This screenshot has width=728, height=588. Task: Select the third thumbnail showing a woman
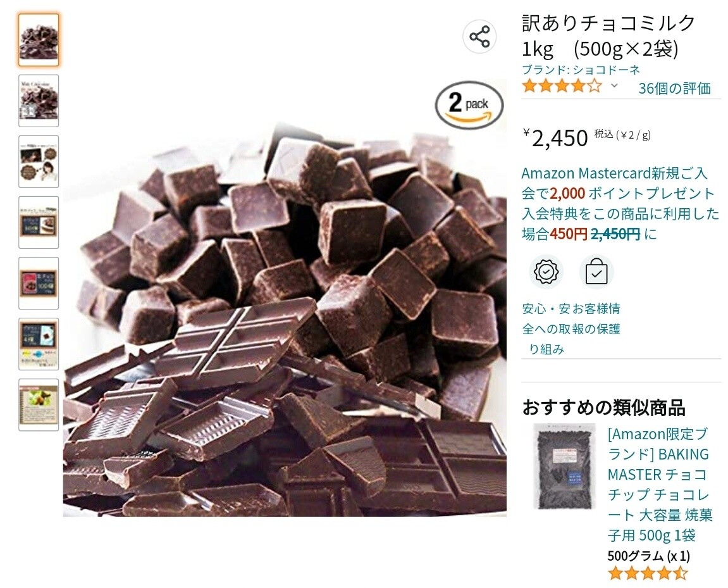click(x=39, y=161)
